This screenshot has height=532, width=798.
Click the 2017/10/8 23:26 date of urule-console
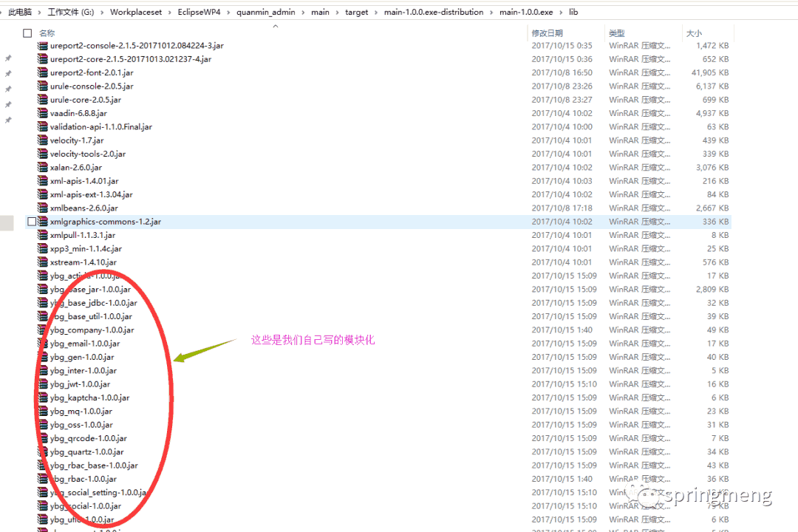[562, 86]
